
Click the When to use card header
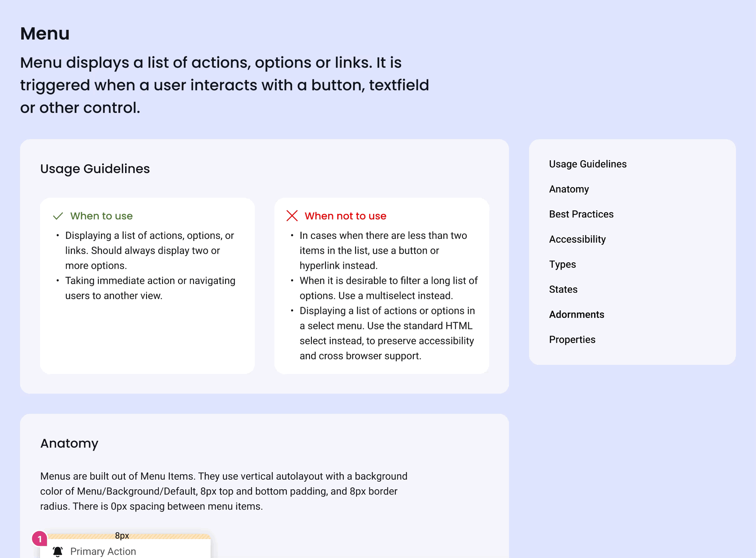[x=101, y=216]
